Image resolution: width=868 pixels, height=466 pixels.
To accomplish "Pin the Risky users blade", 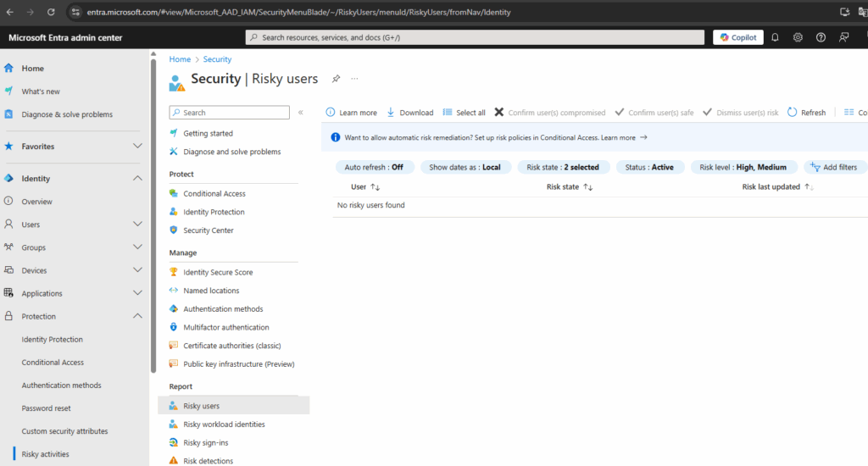I will pyautogui.click(x=336, y=79).
